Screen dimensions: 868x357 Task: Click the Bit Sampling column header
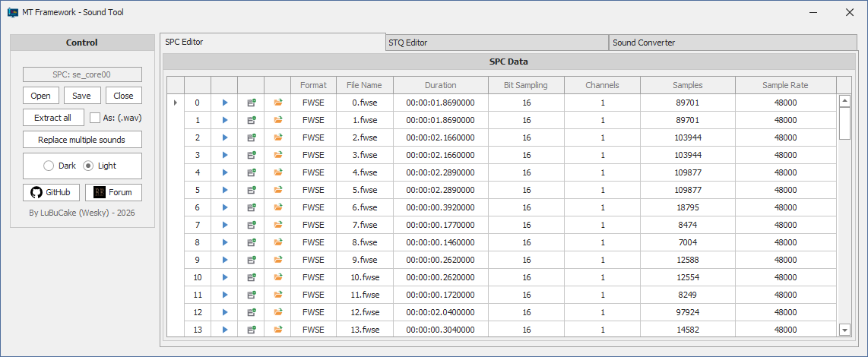526,85
